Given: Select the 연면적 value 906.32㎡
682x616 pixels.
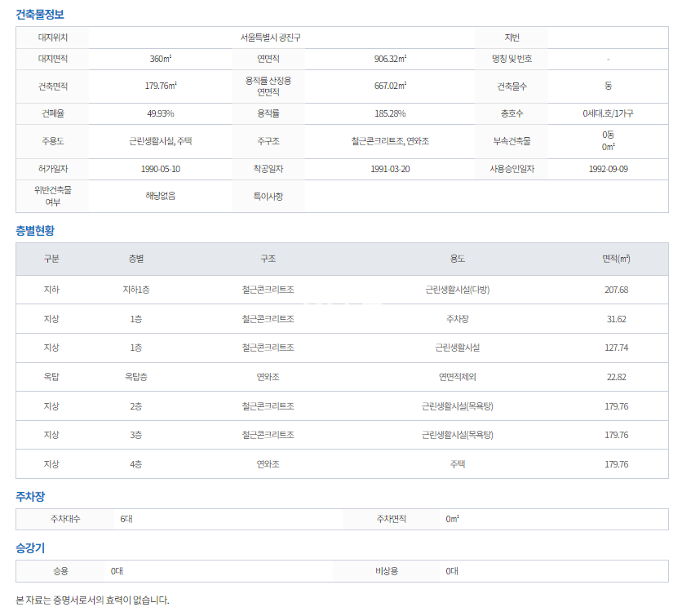Looking at the screenshot, I should click(x=389, y=60).
